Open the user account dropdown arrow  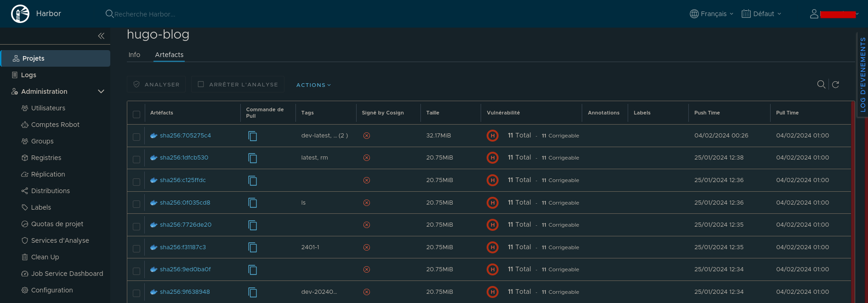tap(857, 14)
